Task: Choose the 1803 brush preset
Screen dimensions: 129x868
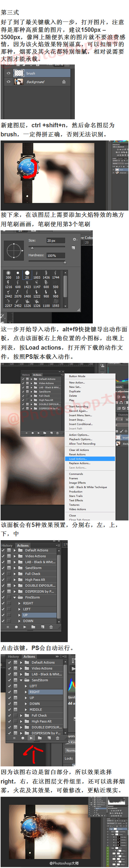Action: [37, 275]
